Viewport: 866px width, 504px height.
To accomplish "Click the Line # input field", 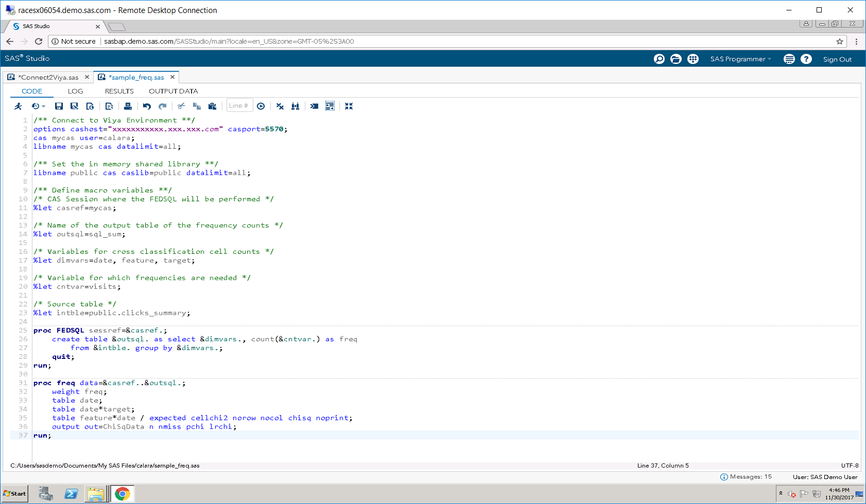I will (x=239, y=106).
